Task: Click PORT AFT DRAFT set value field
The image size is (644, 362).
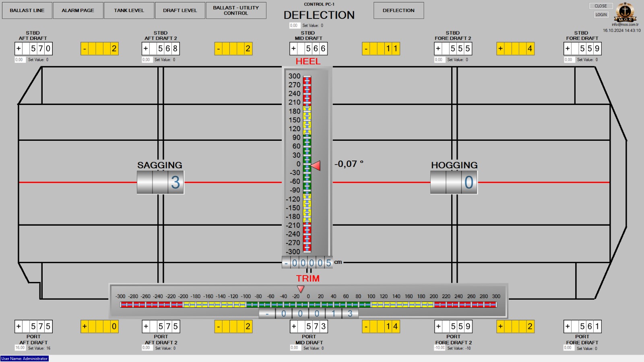Action: [x=20, y=348]
